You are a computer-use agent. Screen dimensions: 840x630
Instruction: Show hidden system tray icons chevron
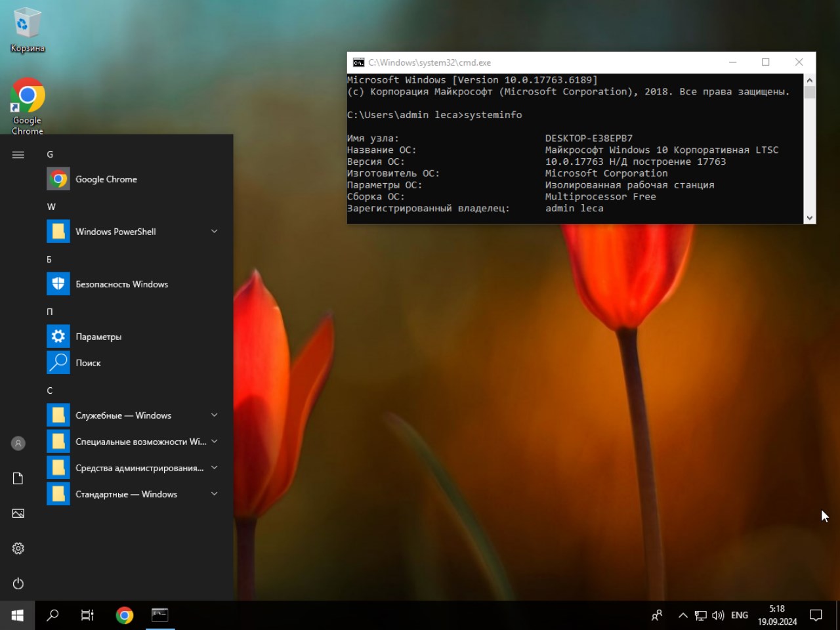683,616
